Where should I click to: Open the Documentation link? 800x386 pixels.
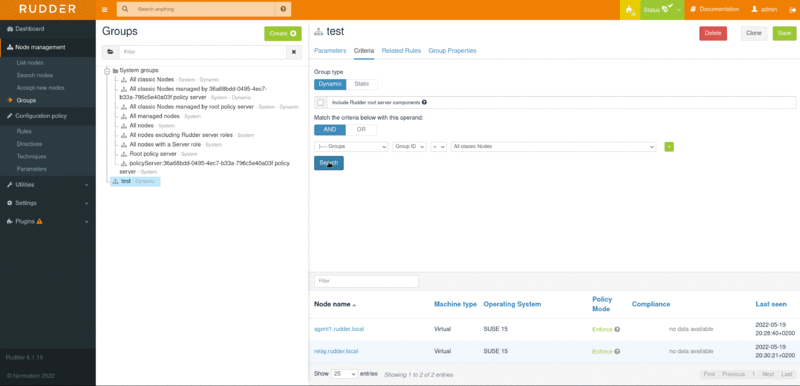coord(715,9)
